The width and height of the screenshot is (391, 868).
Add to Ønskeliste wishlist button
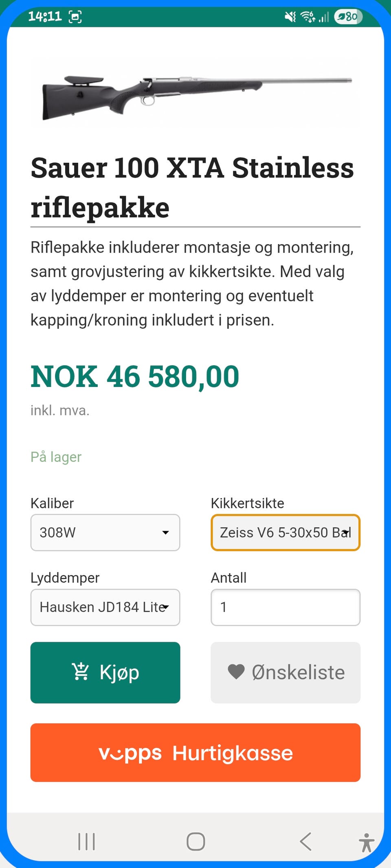point(285,672)
